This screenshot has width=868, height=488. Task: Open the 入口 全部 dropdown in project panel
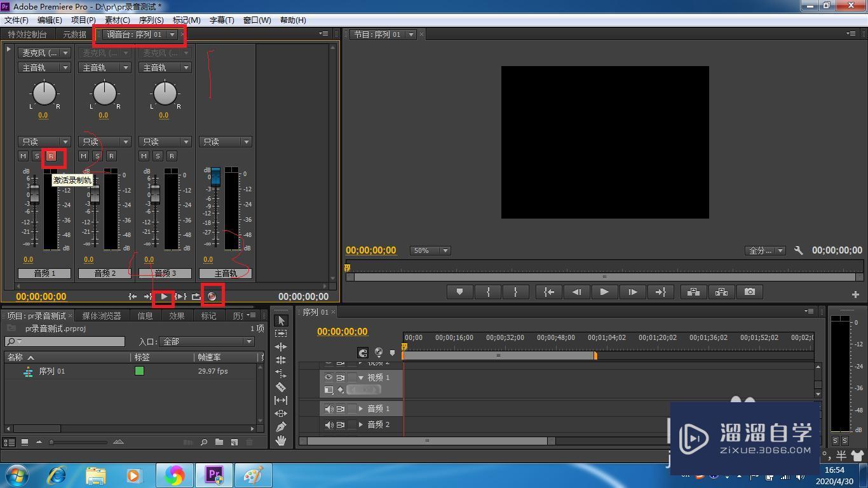coord(207,342)
